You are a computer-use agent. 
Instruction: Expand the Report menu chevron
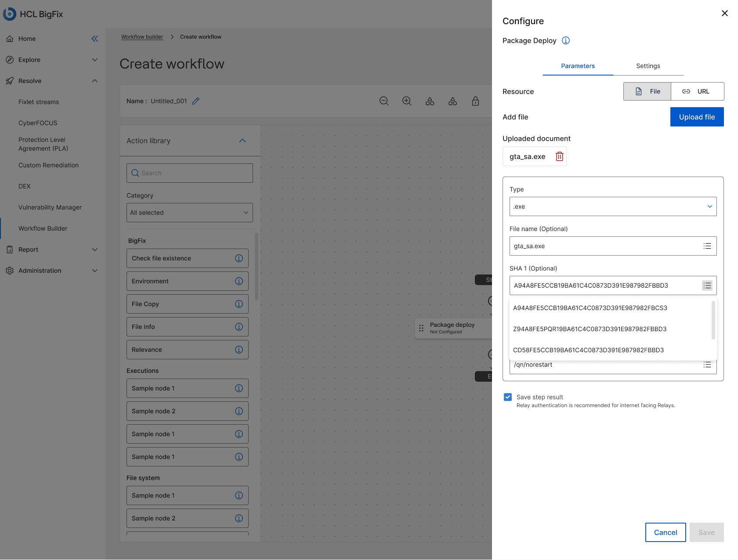pyautogui.click(x=95, y=249)
